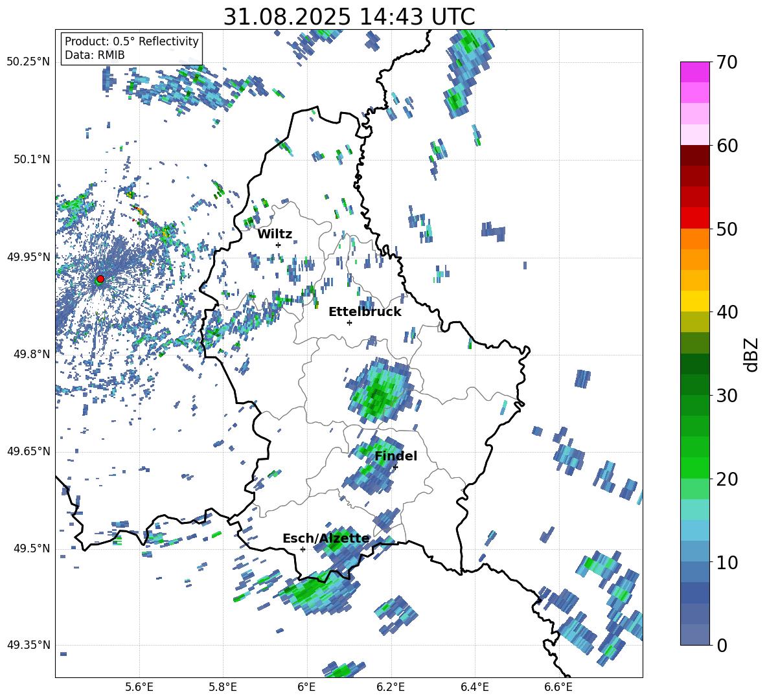The image size is (767, 700).
Task: Click the 49.5°N latitude label
Action: point(32,548)
